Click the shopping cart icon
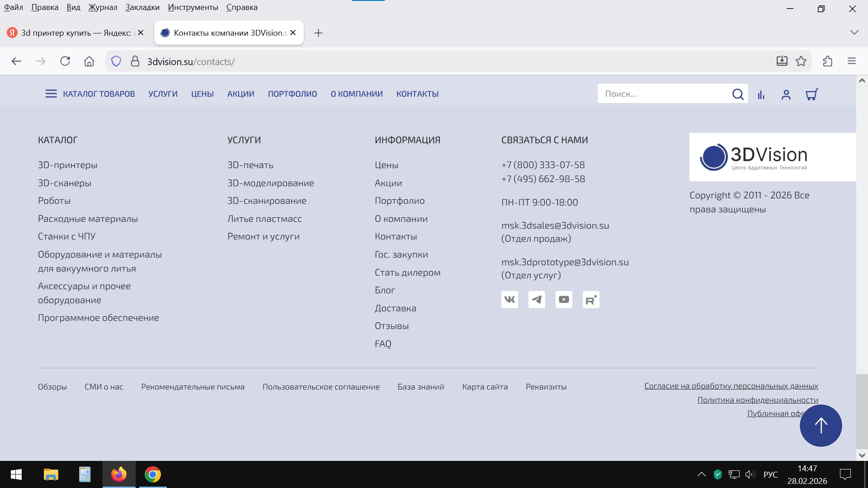The image size is (868, 488). coord(811,94)
